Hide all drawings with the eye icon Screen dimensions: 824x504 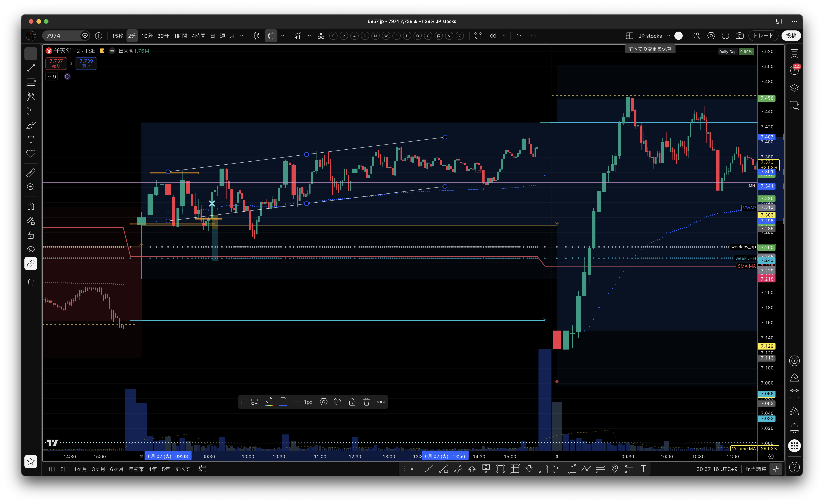[x=31, y=250]
